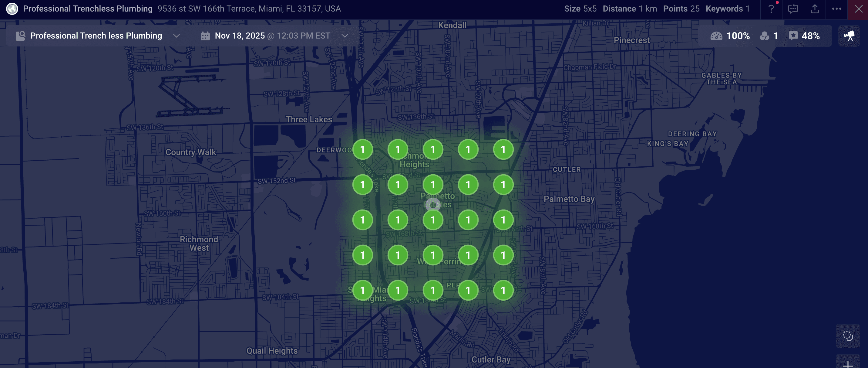Click the gauge icon showing 100%
The width and height of the screenshot is (868, 368).
(716, 36)
